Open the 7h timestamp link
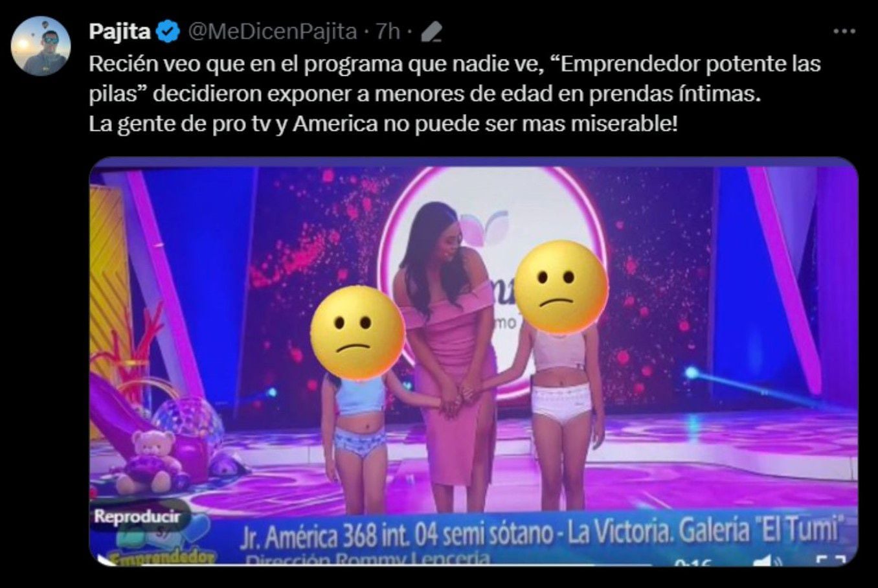 (388, 31)
